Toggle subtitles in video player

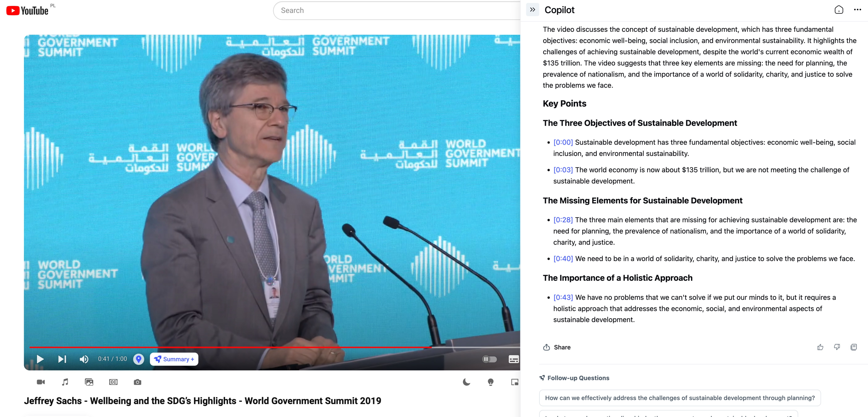click(x=513, y=359)
